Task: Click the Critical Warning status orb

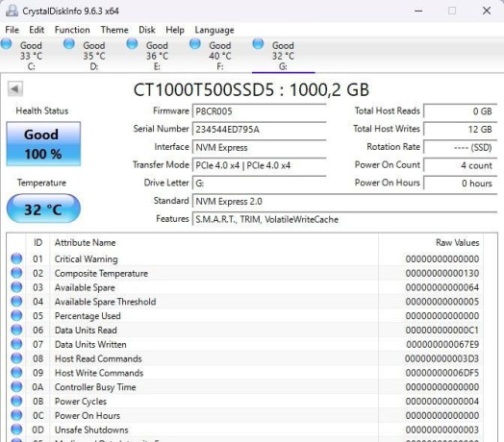Action: click(x=16, y=258)
